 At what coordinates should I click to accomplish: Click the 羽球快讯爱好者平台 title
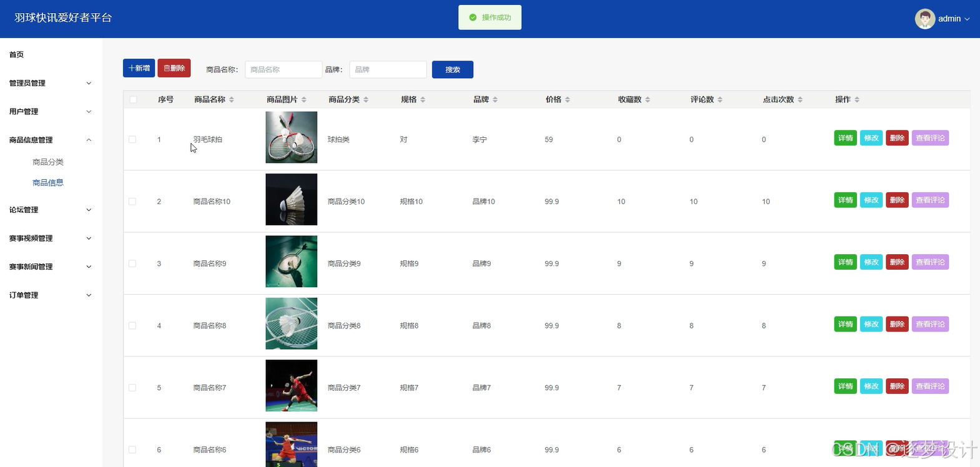click(x=63, y=18)
